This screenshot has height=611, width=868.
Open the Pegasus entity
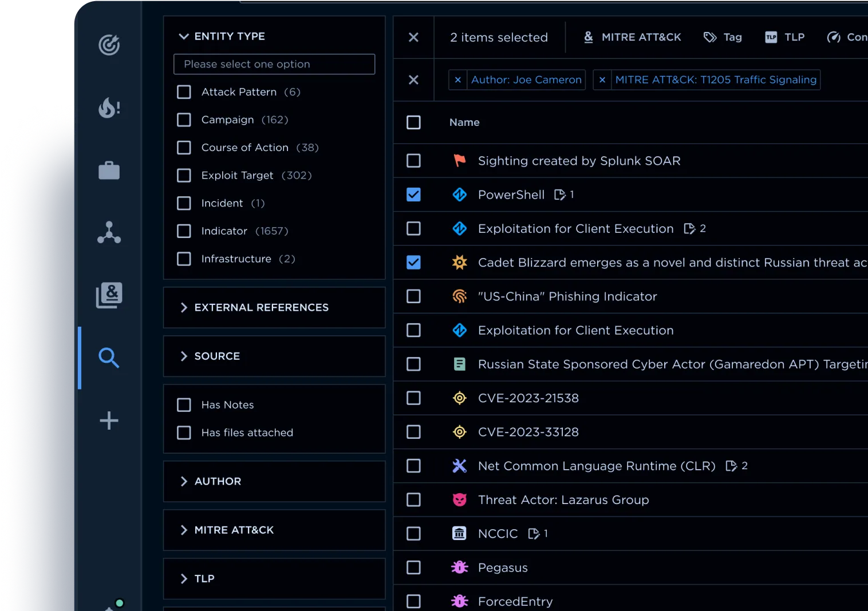[503, 568]
